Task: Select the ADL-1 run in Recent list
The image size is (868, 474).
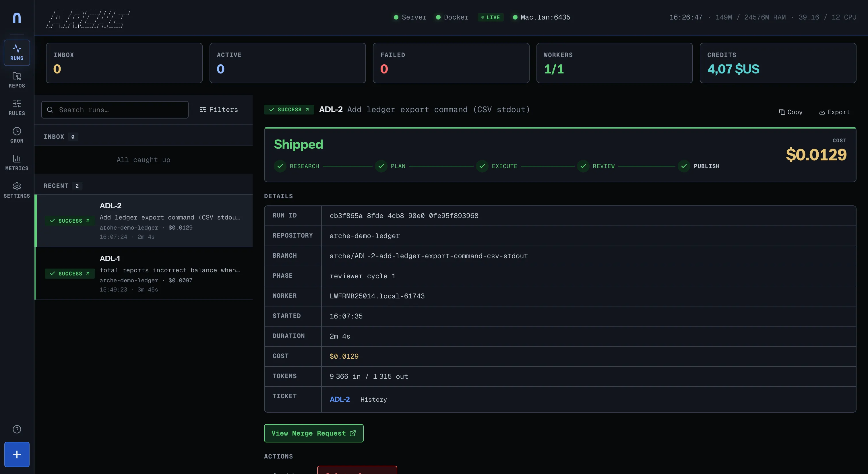Action: pyautogui.click(x=144, y=273)
